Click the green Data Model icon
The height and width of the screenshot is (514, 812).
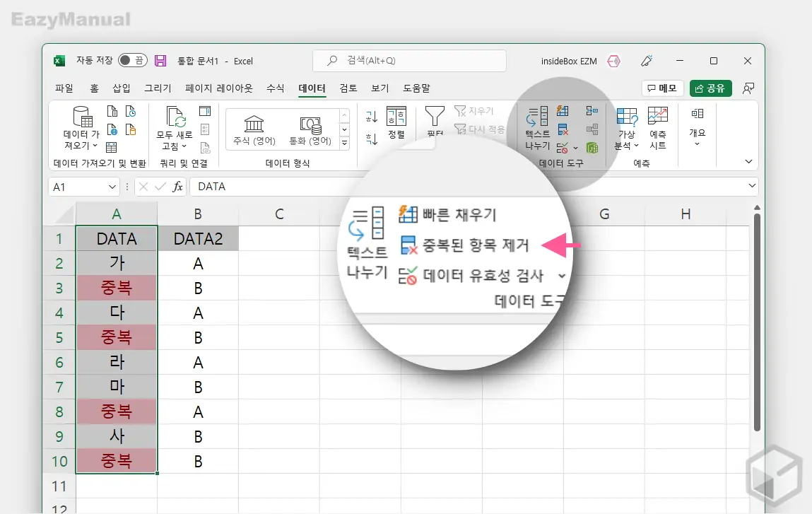tap(592, 148)
